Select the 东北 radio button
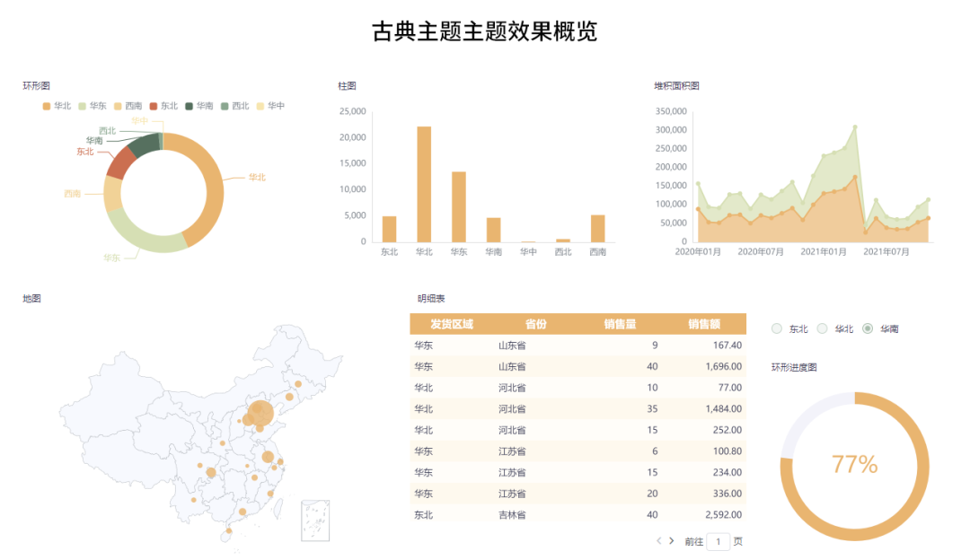This screenshot has height=560, width=970. pos(776,328)
